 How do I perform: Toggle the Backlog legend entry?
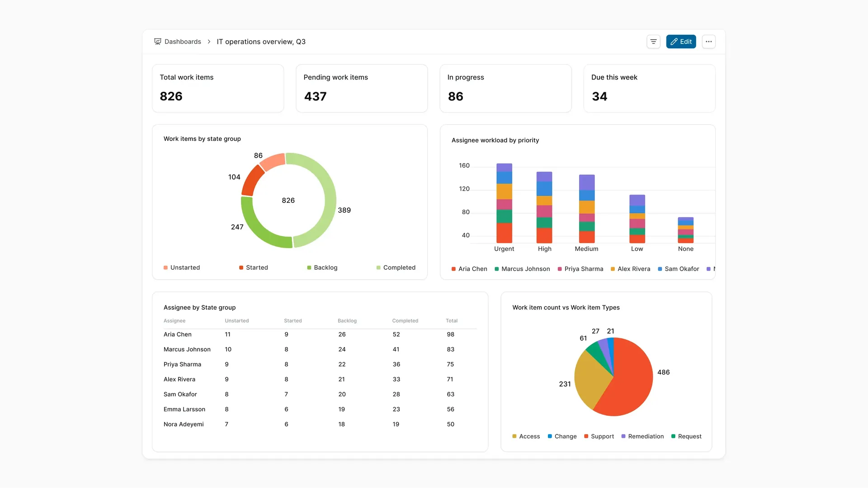322,267
